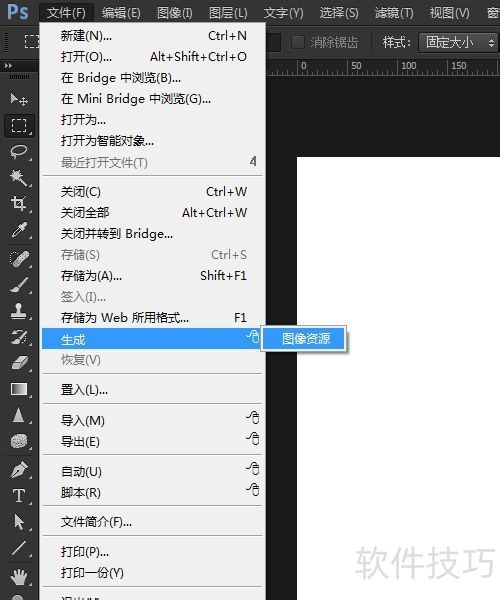Open the 文字(Y) menu

(x=283, y=13)
